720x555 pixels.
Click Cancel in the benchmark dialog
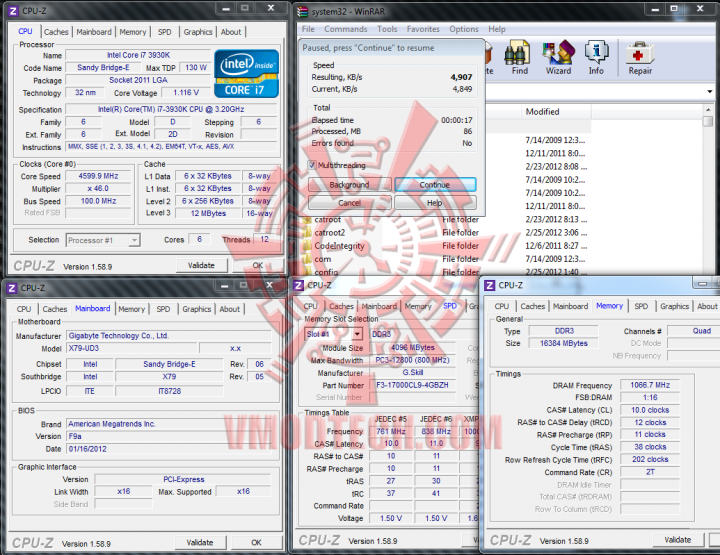[349, 202]
